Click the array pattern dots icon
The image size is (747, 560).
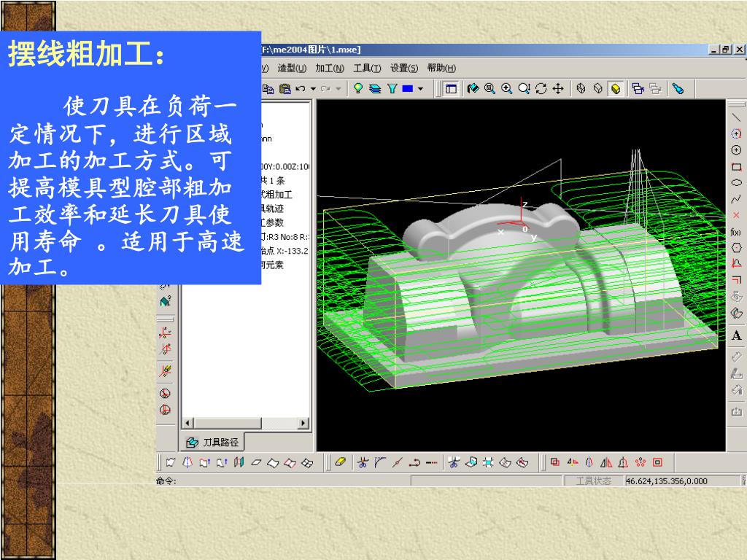click(x=640, y=462)
